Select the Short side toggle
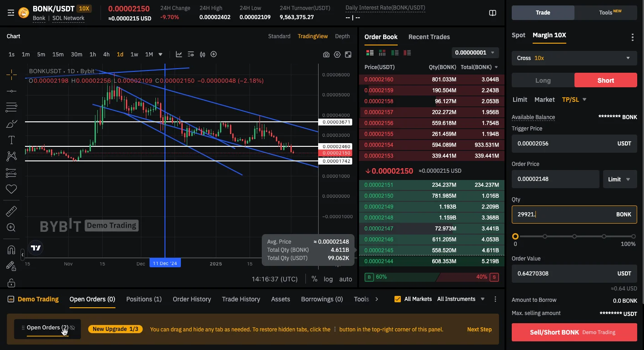 pyautogui.click(x=606, y=80)
